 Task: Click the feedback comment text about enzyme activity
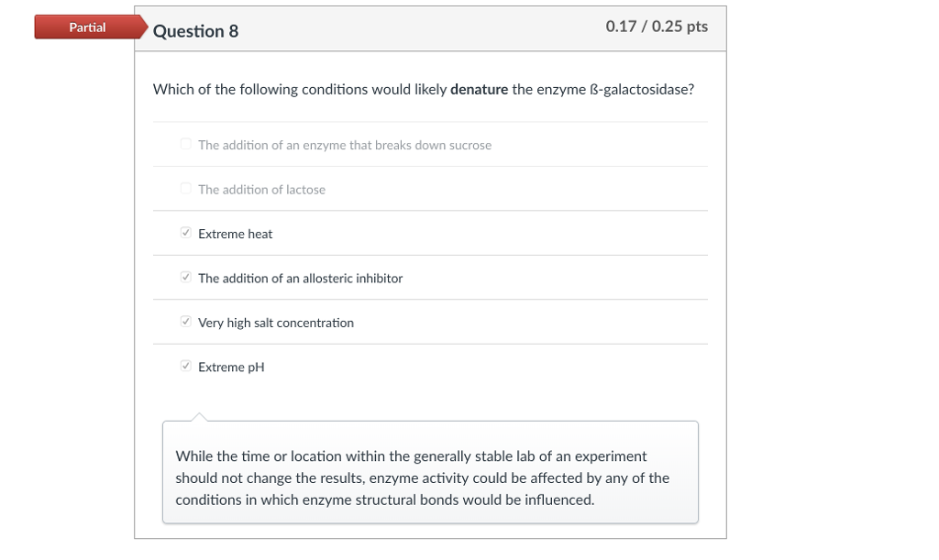[x=423, y=478]
